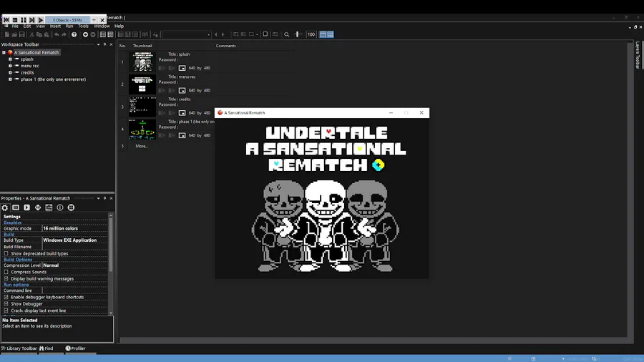Open the Insert menu
This screenshot has height=362, width=644.
click(x=55, y=26)
